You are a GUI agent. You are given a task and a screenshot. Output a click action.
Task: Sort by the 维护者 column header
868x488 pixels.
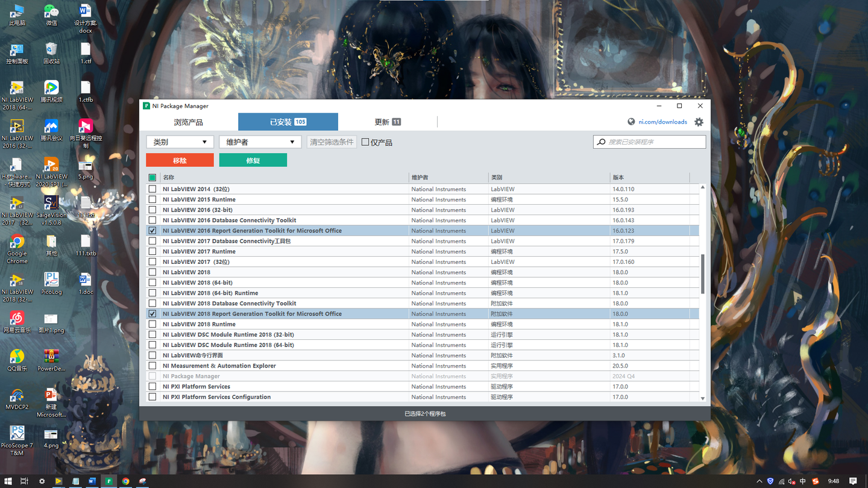[449, 178]
